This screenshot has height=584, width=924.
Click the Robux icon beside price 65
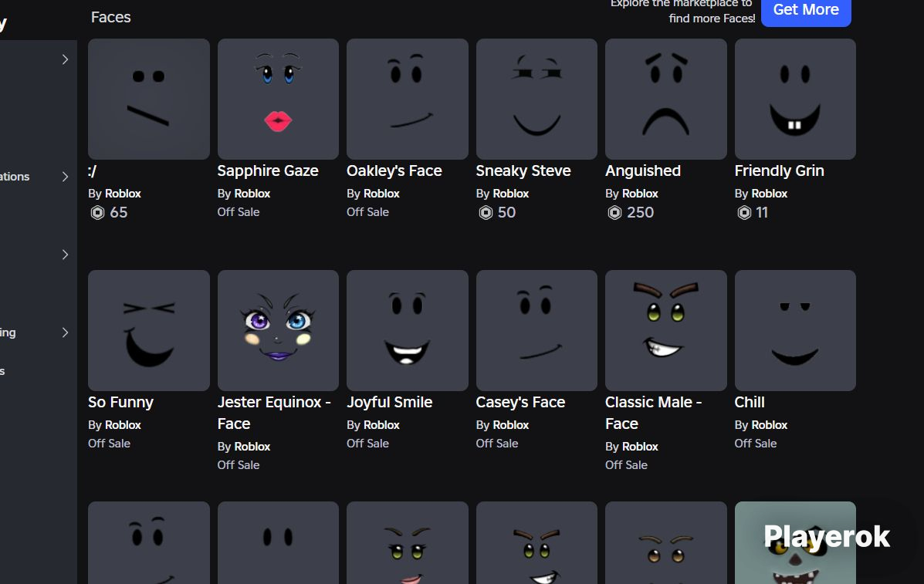[x=97, y=212]
